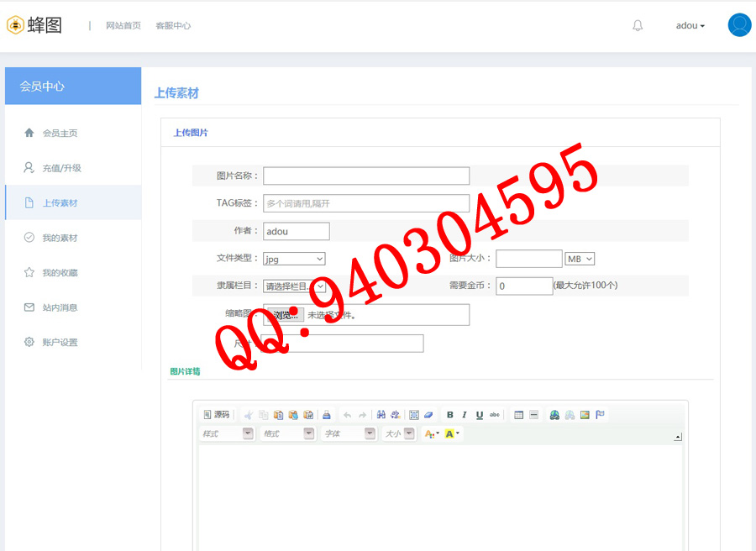Open the adou account menu

point(690,25)
